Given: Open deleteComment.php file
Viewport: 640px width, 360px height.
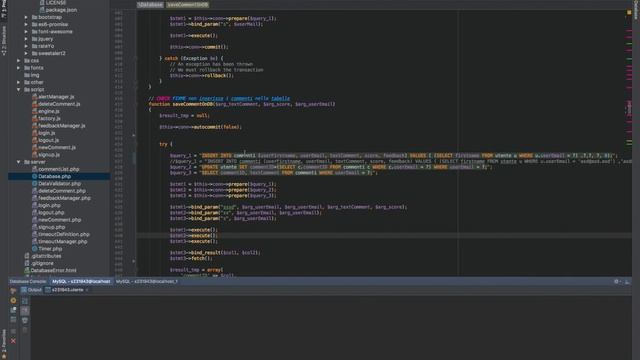Looking at the screenshot, I should coord(59,191).
